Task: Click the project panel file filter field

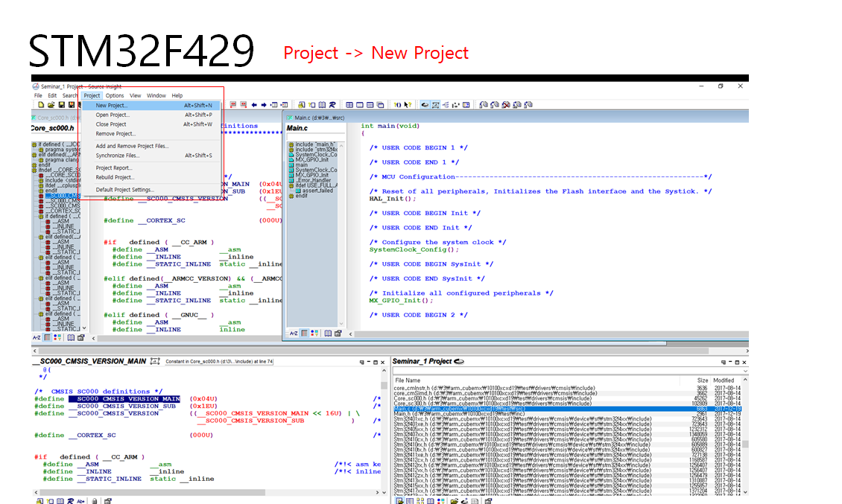Action: (x=566, y=371)
